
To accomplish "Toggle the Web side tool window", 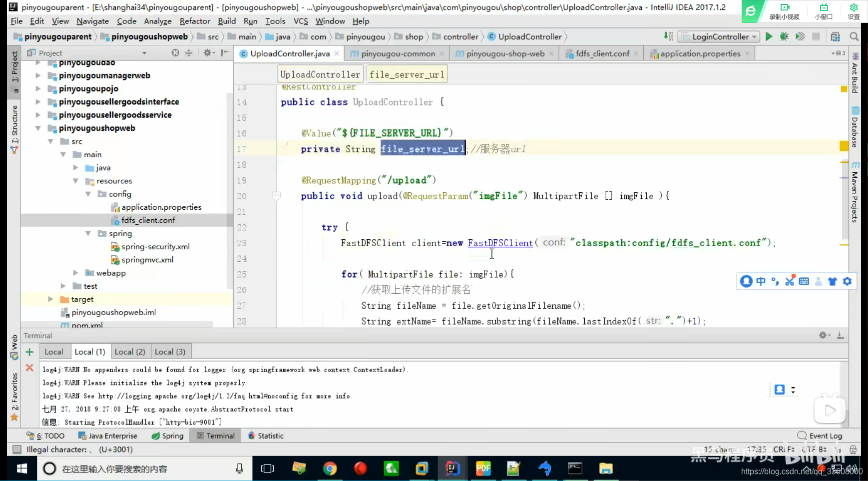I will coord(14,347).
